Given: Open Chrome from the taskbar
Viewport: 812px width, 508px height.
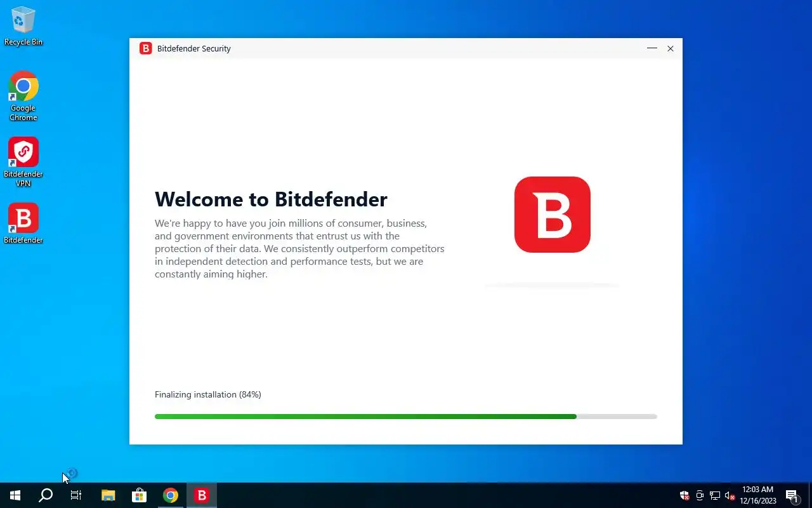Looking at the screenshot, I should point(170,495).
